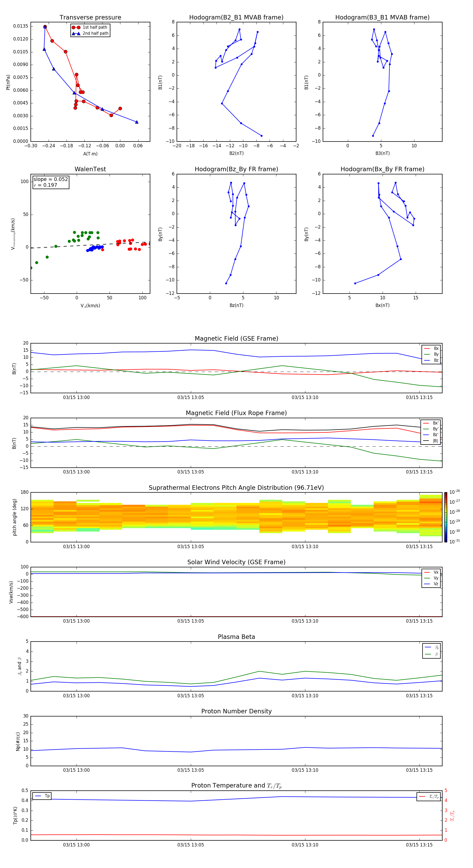Click the Vz legend entry in velocity panel

(x=431, y=584)
